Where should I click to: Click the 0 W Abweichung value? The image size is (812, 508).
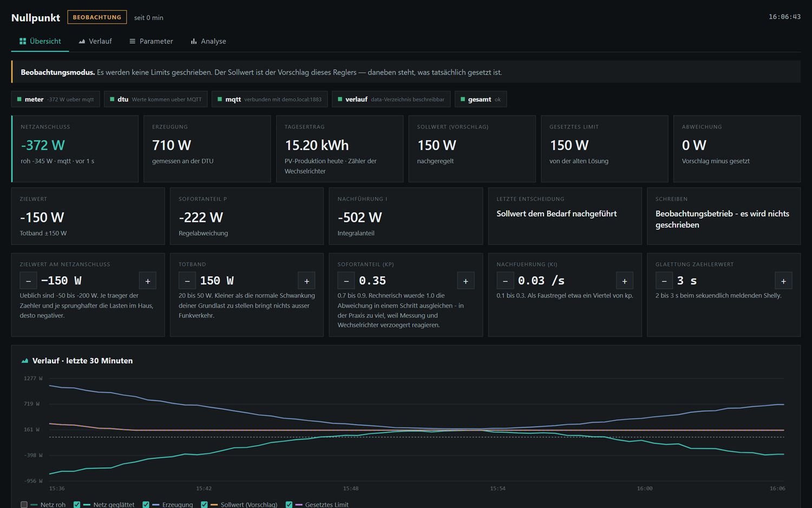(694, 145)
